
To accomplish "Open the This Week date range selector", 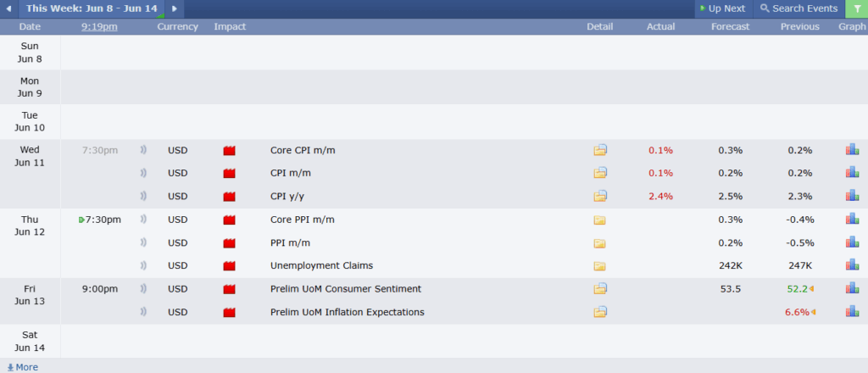I will [92, 8].
